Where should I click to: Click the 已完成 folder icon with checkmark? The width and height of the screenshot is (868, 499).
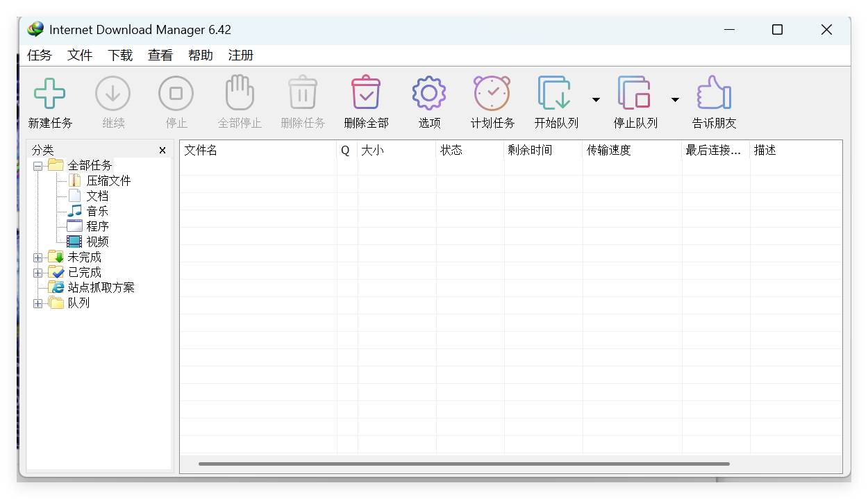point(56,272)
